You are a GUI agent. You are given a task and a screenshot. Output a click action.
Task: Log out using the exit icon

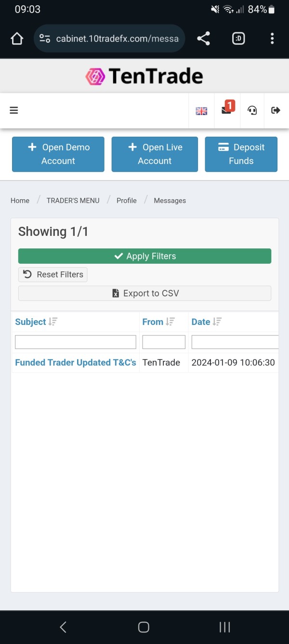[276, 110]
